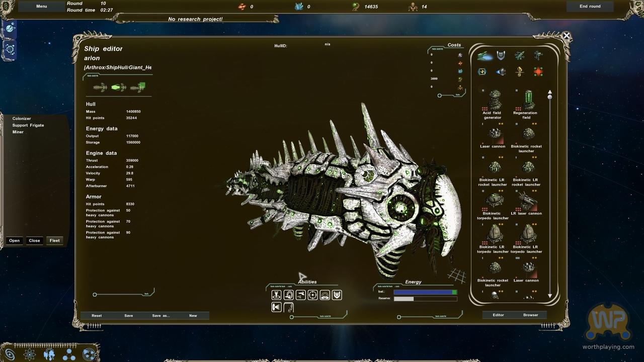Click the planet icon in left sidebar

[10, 29]
